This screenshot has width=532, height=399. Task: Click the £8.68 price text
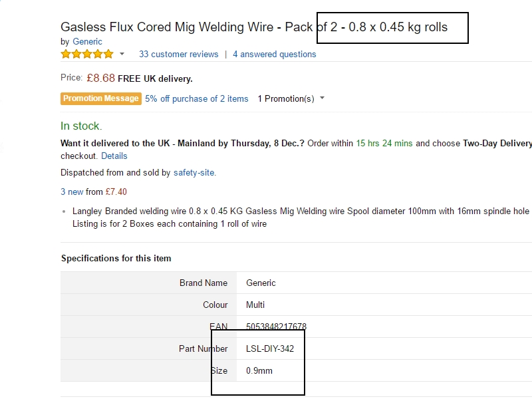pyautogui.click(x=101, y=78)
